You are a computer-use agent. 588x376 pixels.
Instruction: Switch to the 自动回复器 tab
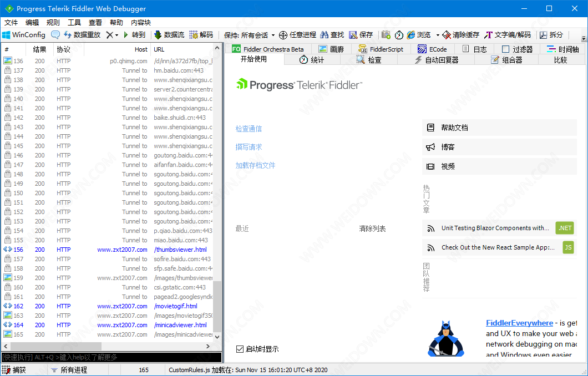point(437,59)
